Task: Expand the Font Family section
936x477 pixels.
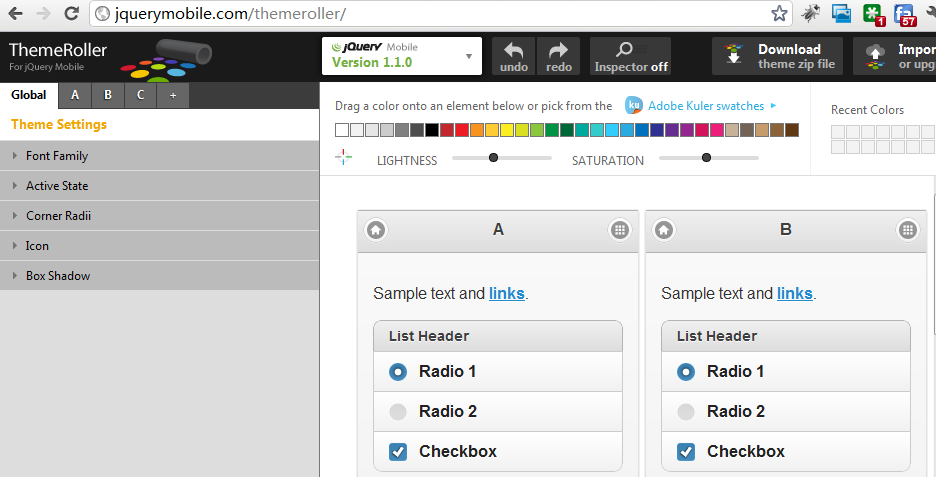Action: (x=159, y=156)
